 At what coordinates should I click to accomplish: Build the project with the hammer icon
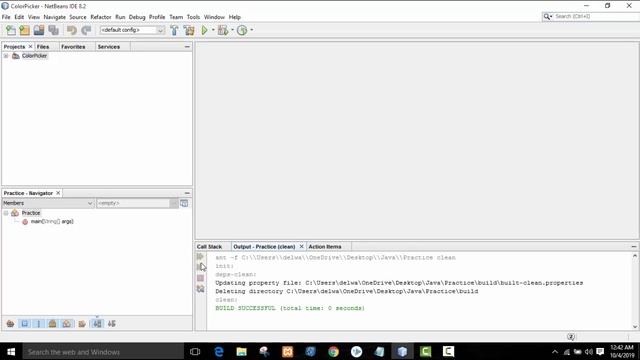[174, 30]
